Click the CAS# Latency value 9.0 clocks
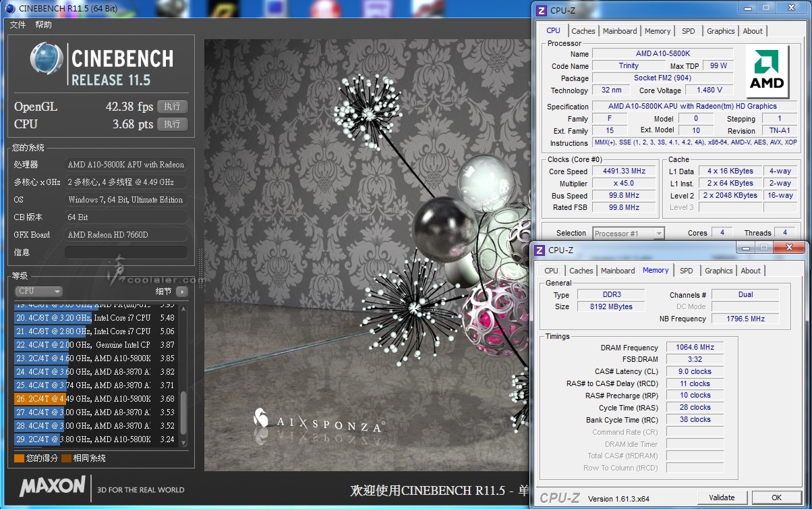Viewport: 812px width, 509px height. (695, 372)
